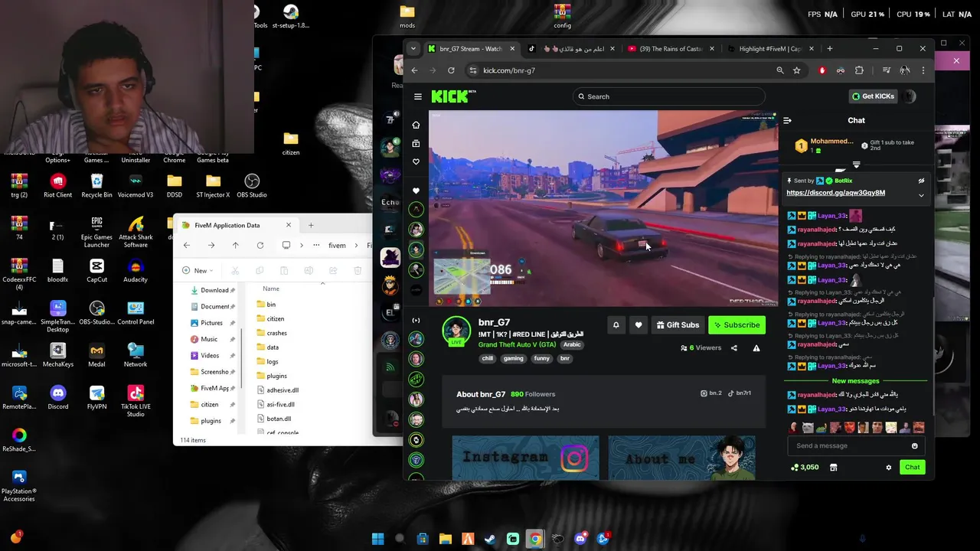Hide the pinned BotRix message
The image size is (980, 551).
[921, 181]
